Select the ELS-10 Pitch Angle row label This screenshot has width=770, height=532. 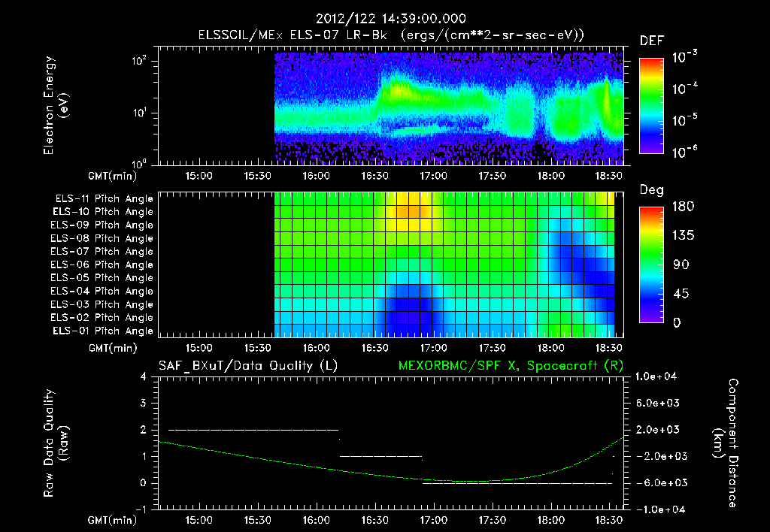pyautogui.click(x=103, y=212)
